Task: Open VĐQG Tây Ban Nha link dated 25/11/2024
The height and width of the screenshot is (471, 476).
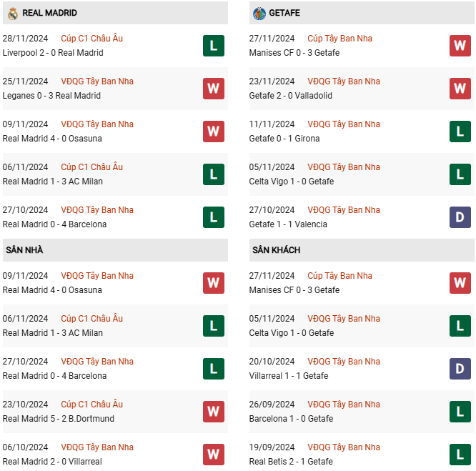Action: tap(97, 81)
